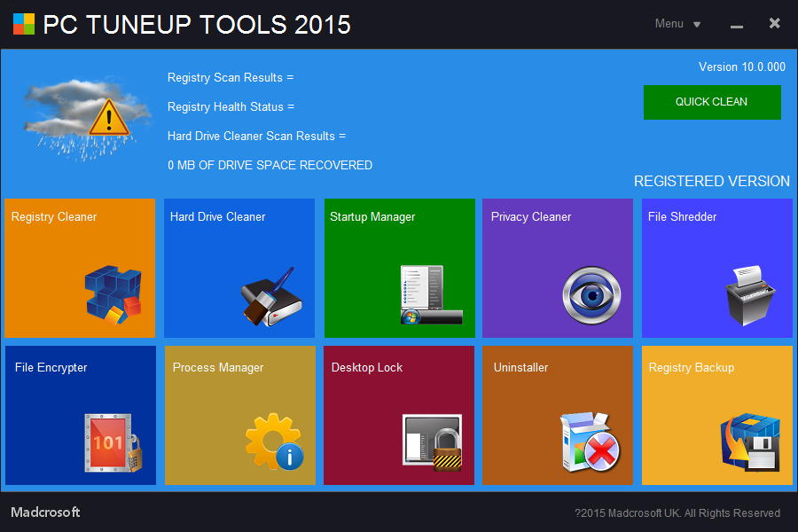Screen dimensions: 798x532
Task: Click the storm cloud warning icon
Action: (88, 120)
